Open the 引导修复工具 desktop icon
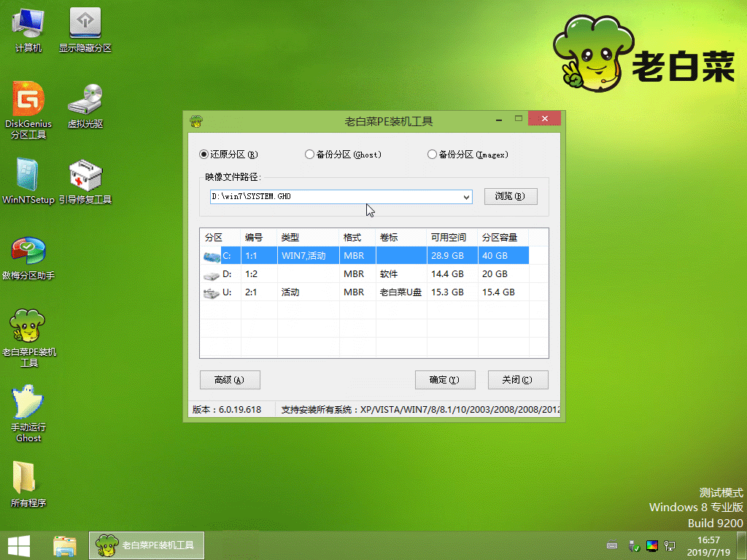Screen dimensions: 747x560 85,181
